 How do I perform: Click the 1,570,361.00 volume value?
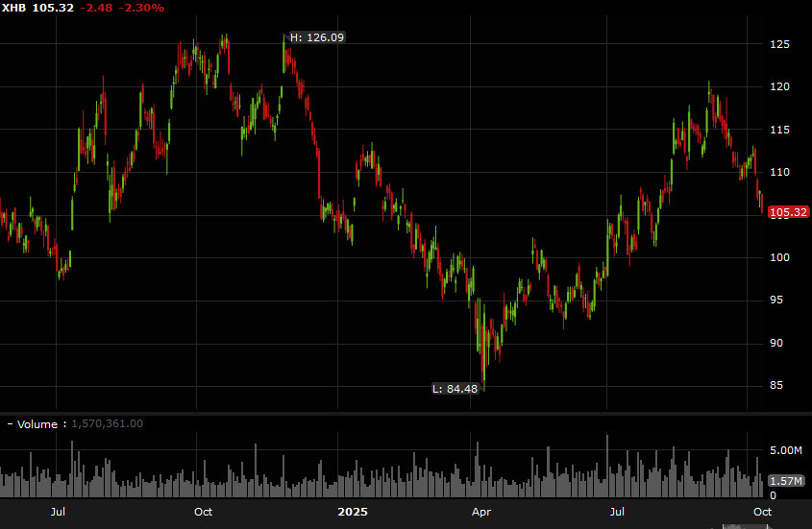(x=108, y=423)
